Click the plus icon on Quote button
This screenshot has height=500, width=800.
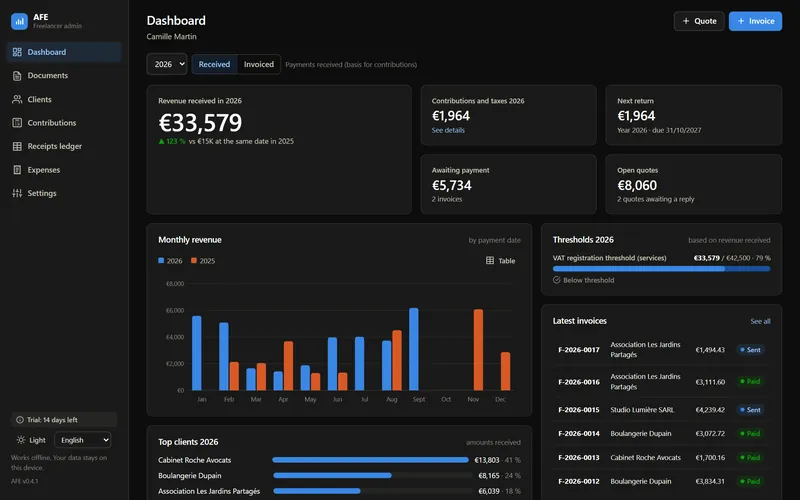pyautogui.click(x=686, y=21)
